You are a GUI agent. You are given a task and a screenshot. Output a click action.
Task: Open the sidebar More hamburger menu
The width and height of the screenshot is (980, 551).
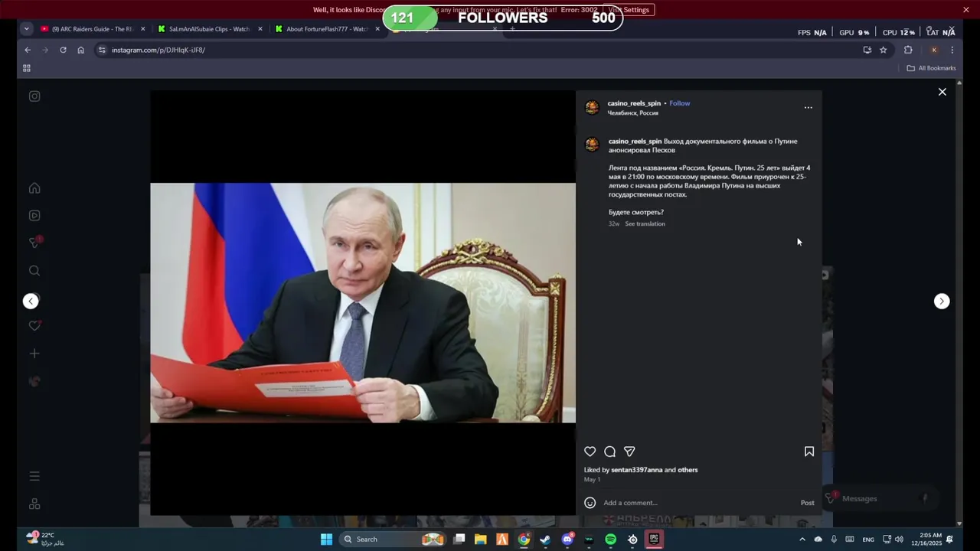click(34, 476)
